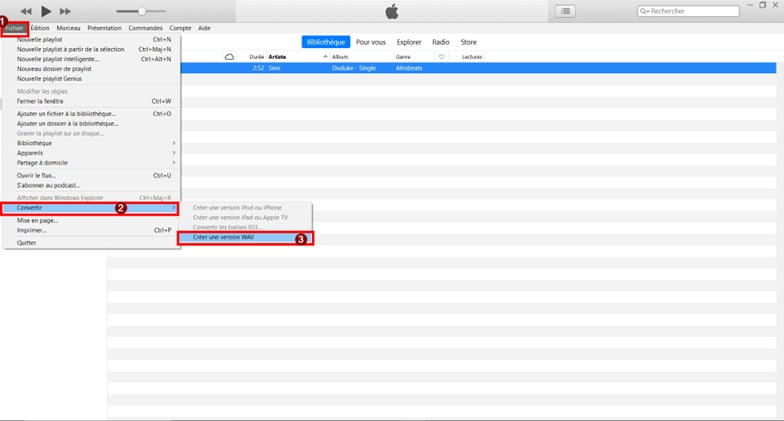This screenshot has height=421, width=784.
Task: Open the list view icon button
Action: [566, 11]
